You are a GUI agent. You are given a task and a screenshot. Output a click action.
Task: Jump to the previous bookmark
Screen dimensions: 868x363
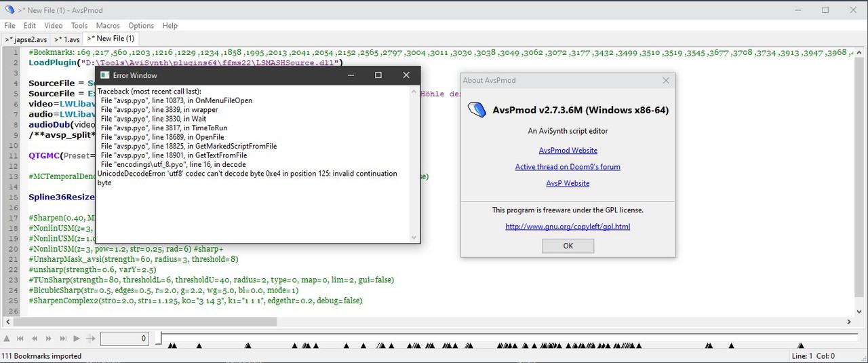[21, 338]
